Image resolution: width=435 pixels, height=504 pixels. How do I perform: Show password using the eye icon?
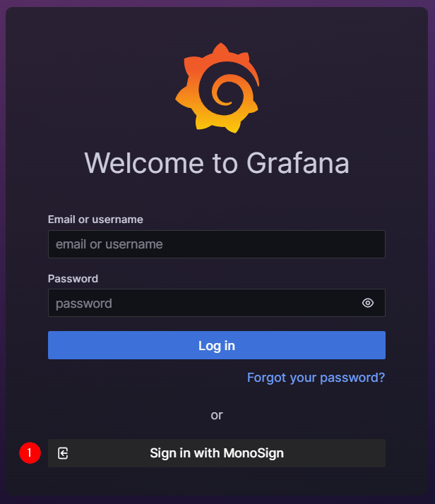pyautogui.click(x=368, y=303)
